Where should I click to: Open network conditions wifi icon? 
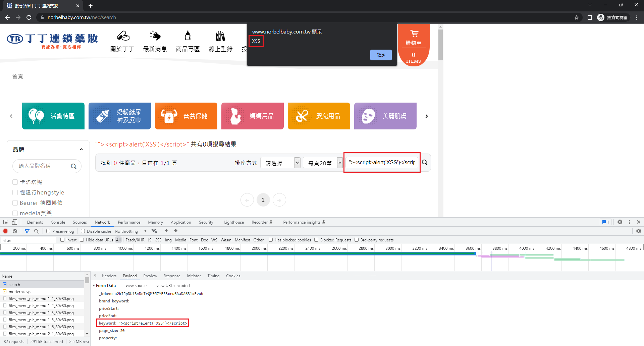pos(154,231)
